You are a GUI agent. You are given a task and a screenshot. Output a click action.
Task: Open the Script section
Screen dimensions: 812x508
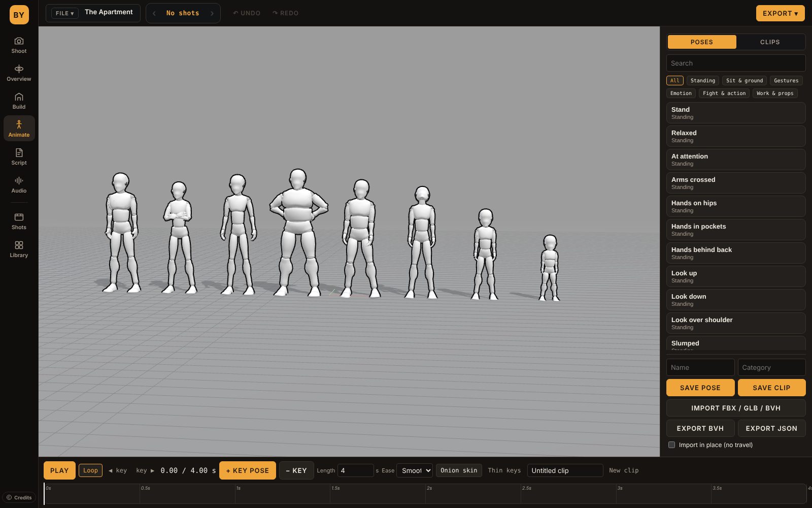click(x=19, y=156)
